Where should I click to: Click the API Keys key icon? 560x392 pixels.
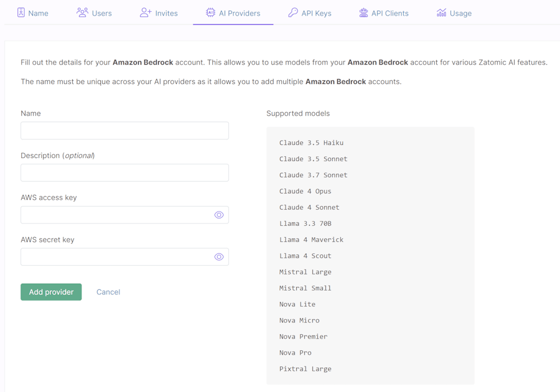293,12
